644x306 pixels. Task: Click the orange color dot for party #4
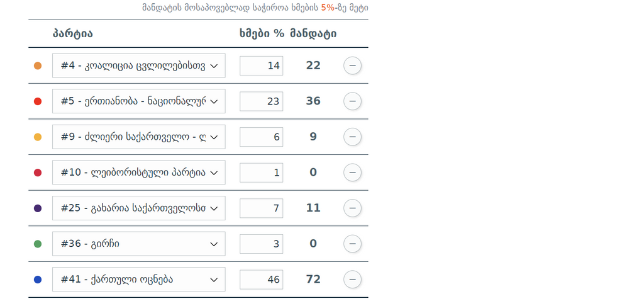point(38,65)
